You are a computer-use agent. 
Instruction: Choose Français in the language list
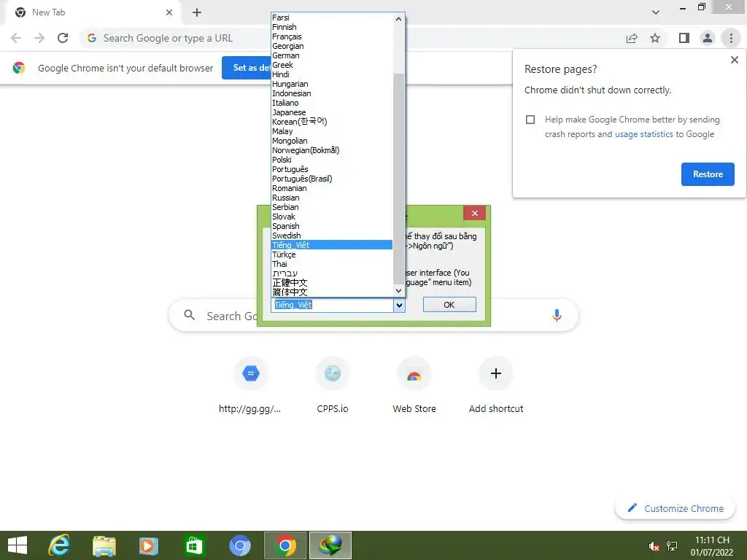pos(332,36)
